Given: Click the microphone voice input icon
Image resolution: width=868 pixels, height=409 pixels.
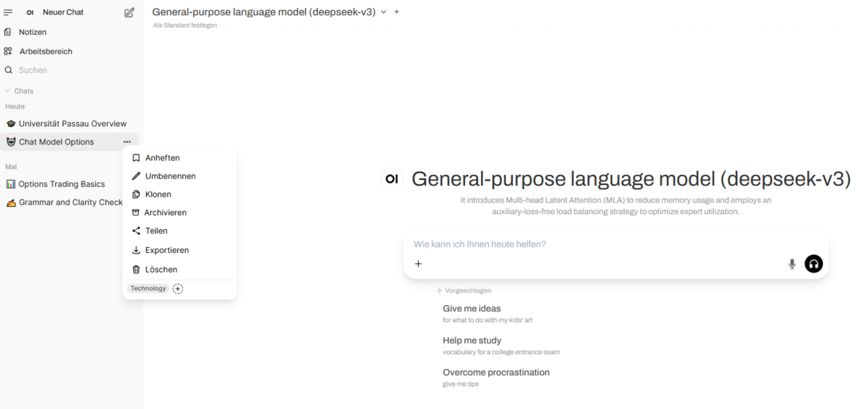Looking at the screenshot, I should pyautogui.click(x=792, y=264).
